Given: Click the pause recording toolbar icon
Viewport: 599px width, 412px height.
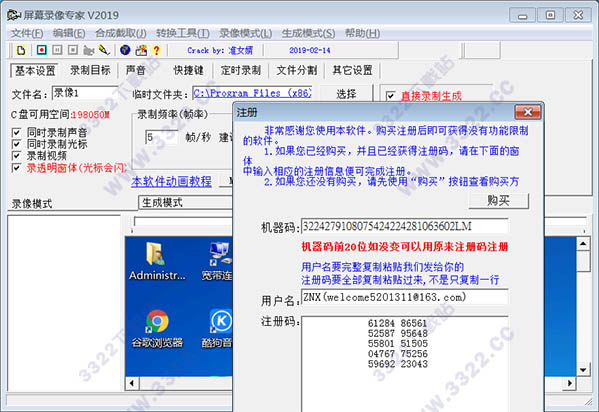Looking at the screenshot, I should point(57,50).
